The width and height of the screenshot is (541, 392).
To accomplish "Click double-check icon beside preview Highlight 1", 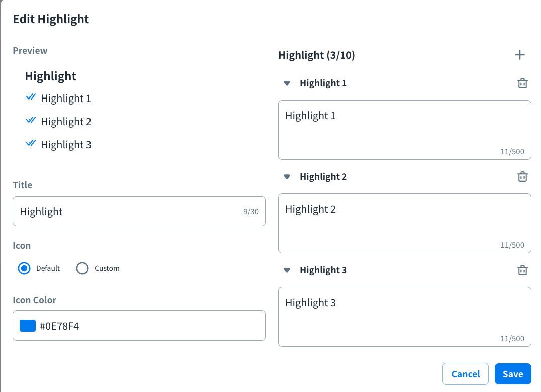I will click(31, 97).
